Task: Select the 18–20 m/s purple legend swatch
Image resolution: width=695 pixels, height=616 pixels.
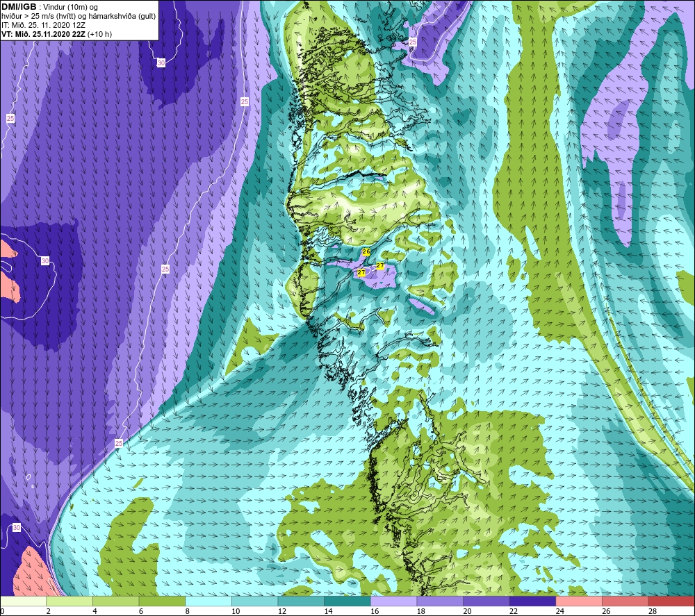Action: click(440, 601)
